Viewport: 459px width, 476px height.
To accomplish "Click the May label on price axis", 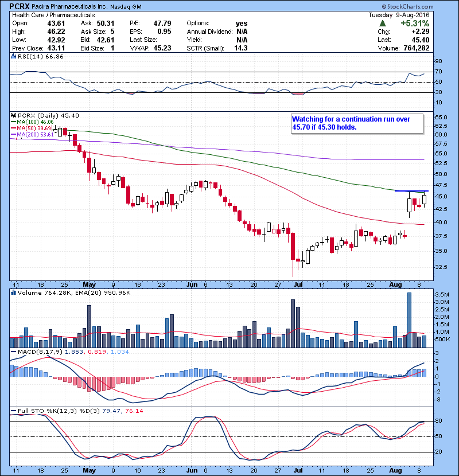I will click(x=90, y=285).
